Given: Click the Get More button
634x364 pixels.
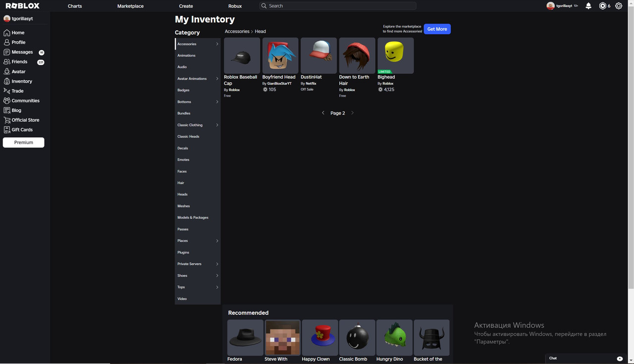Looking at the screenshot, I should click(437, 29).
